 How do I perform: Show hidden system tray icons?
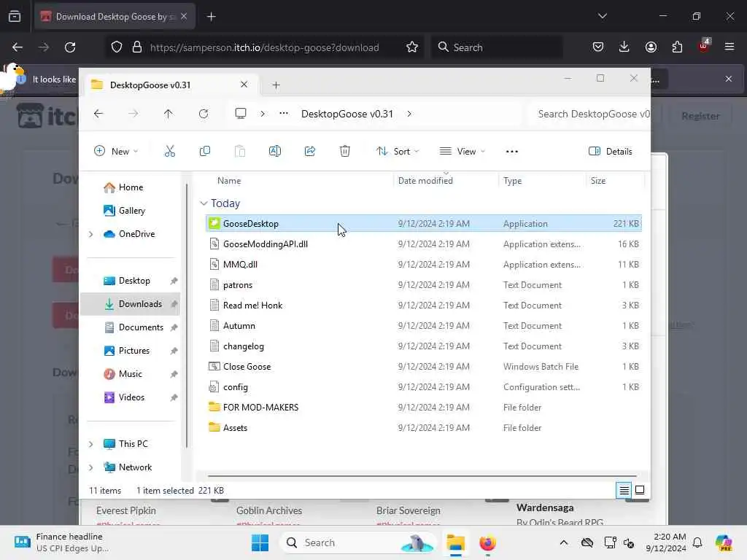pyautogui.click(x=564, y=542)
